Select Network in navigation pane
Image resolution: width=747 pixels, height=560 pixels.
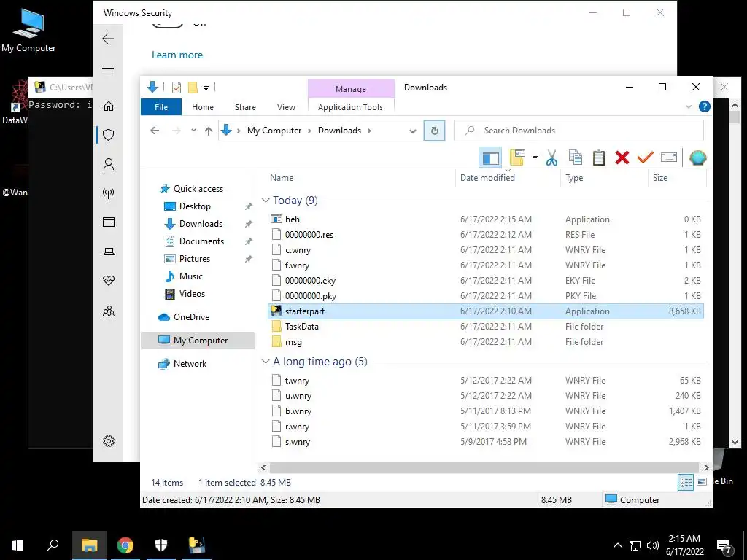pyautogui.click(x=190, y=364)
